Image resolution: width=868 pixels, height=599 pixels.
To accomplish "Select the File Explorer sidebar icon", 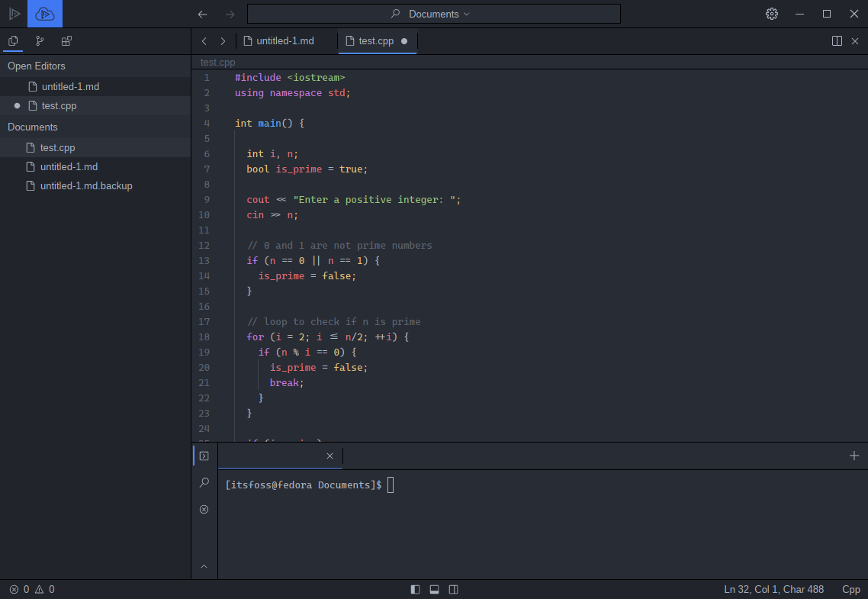I will [x=13, y=41].
